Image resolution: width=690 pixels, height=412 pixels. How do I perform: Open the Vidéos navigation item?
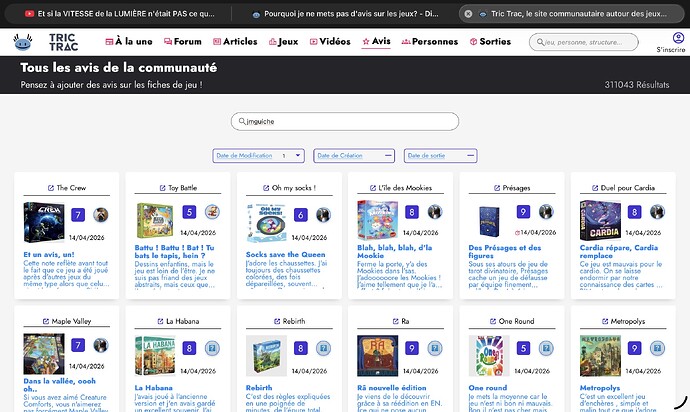click(x=330, y=43)
